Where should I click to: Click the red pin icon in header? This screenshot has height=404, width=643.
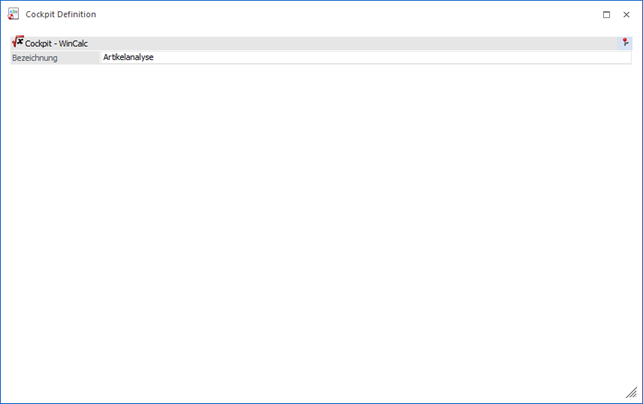pyautogui.click(x=625, y=43)
